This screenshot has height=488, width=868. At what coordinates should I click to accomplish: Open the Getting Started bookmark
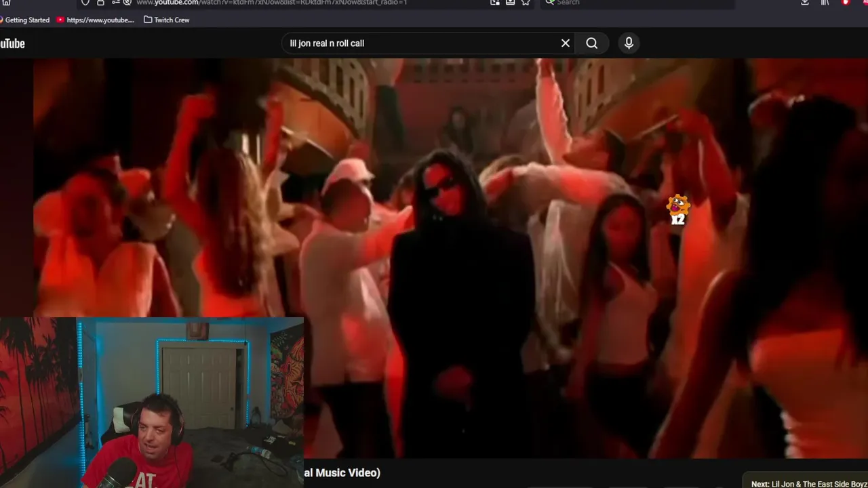pyautogui.click(x=25, y=20)
